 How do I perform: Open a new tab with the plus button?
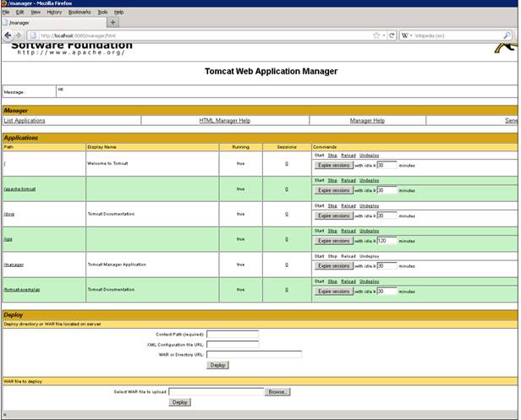pyautogui.click(x=114, y=23)
